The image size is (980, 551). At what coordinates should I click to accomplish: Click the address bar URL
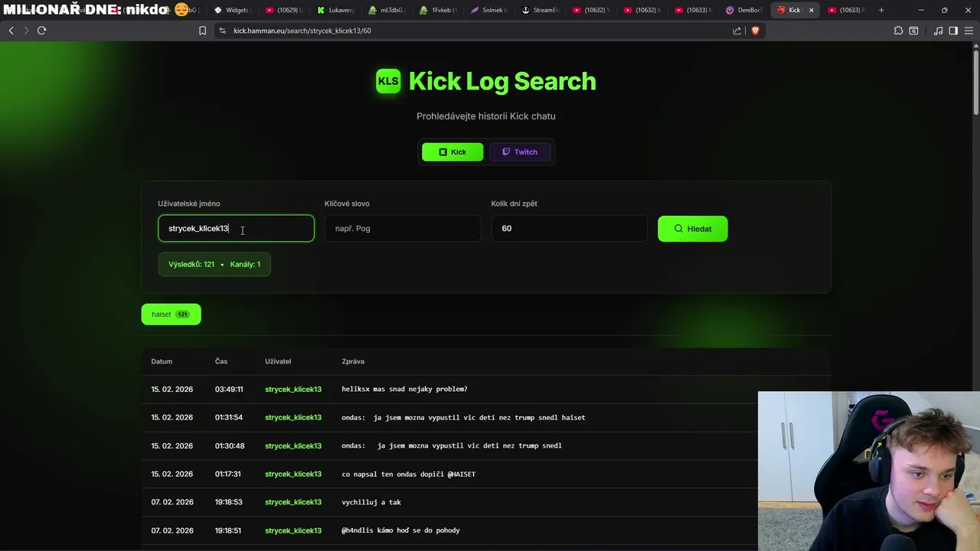[x=302, y=31]
